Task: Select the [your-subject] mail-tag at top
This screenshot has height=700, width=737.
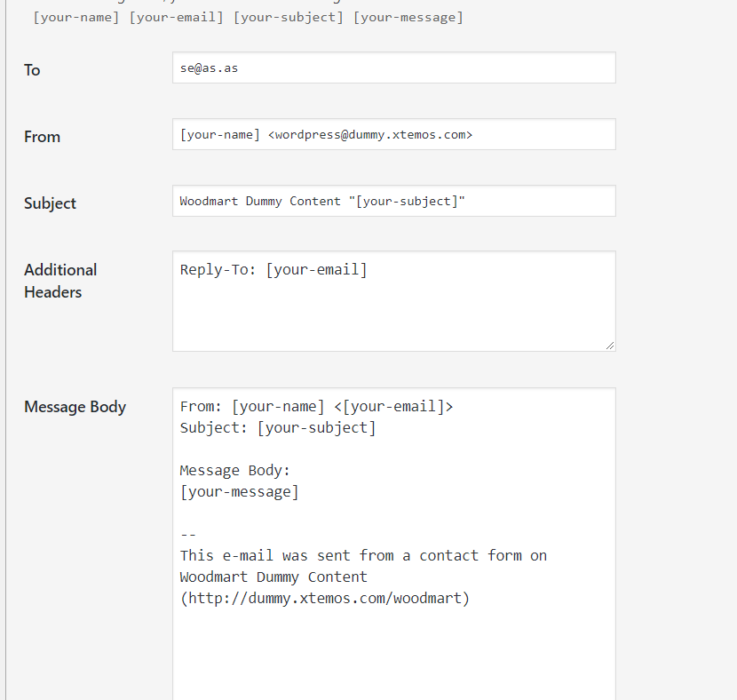Action: click(288, 17)
